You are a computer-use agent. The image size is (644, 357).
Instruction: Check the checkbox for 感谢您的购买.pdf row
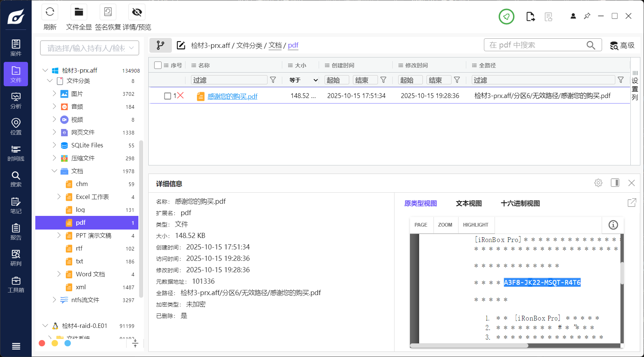[168, 96]
